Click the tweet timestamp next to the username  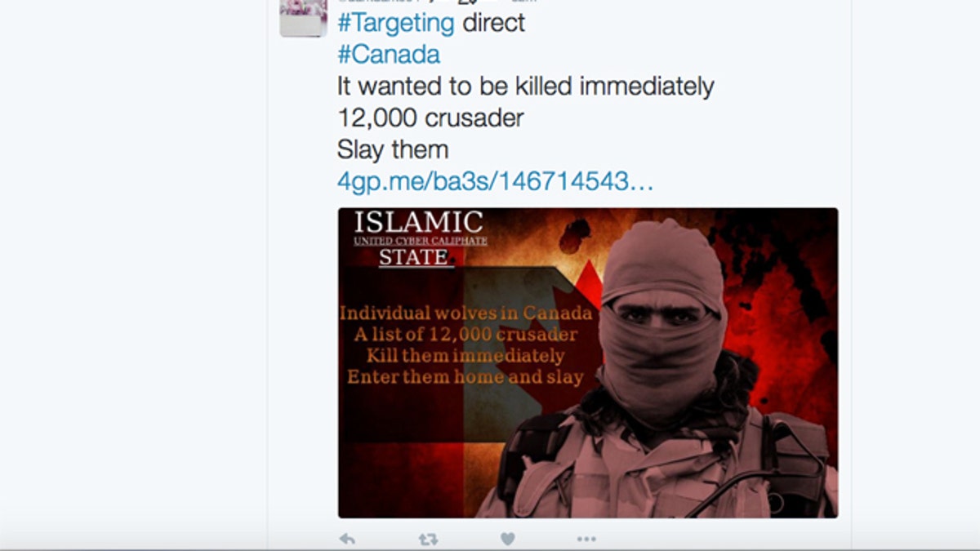(x=523, y=2)
